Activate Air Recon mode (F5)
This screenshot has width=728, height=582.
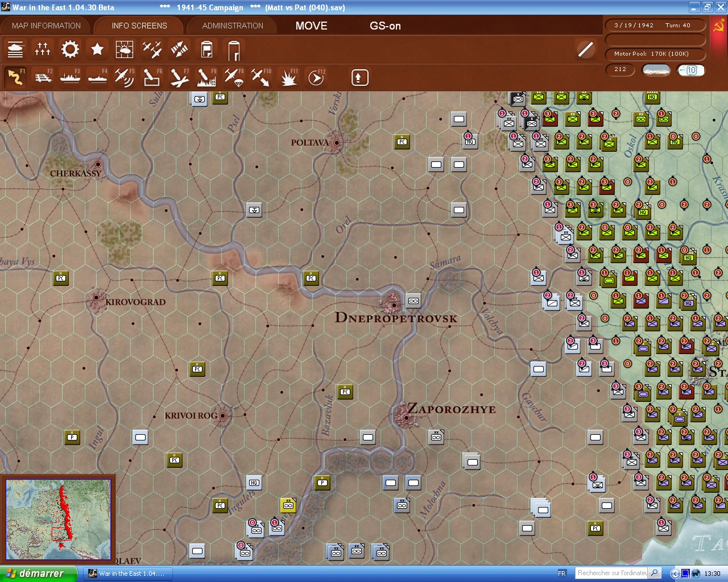(125, 77)
